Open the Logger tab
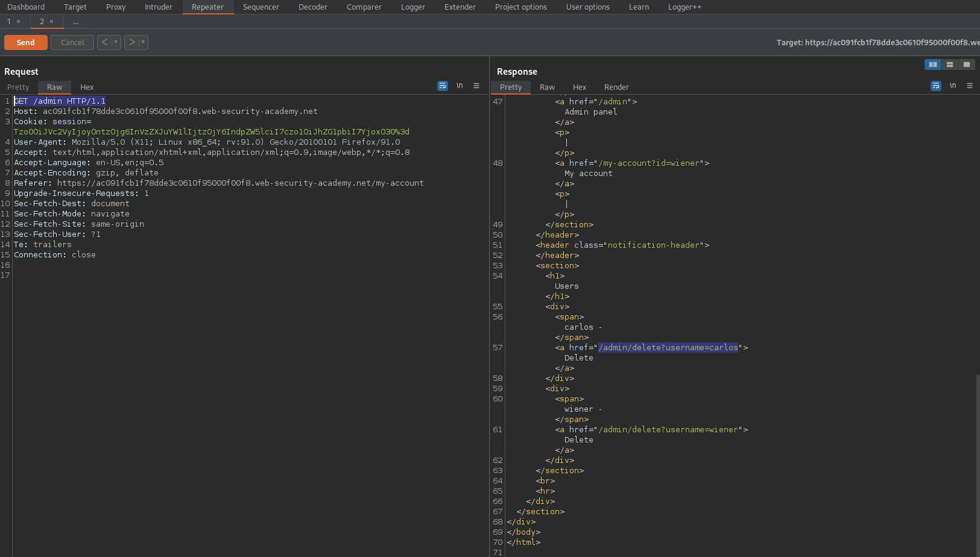Image resolution: width=980 pixels, height=557 pixels. [413, 7]
